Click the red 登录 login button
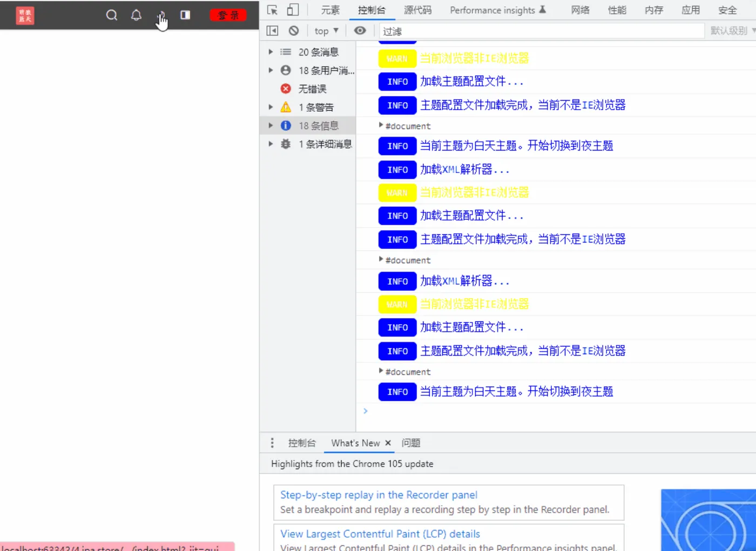This screenshot has width=756, height=551. point(228,15)
